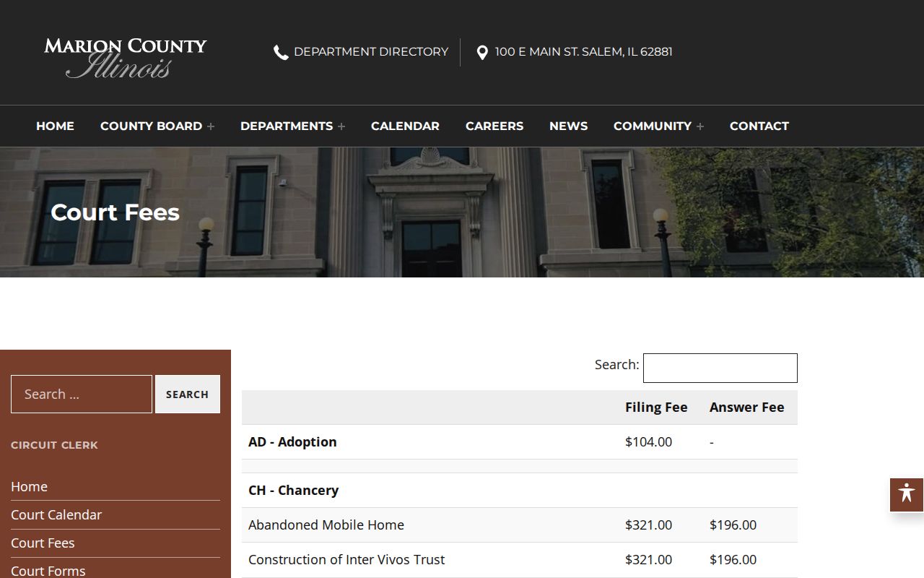This screenshot has width=924, height=578.
Task: Expand the Community plus submenu
Action: (699, 126)
